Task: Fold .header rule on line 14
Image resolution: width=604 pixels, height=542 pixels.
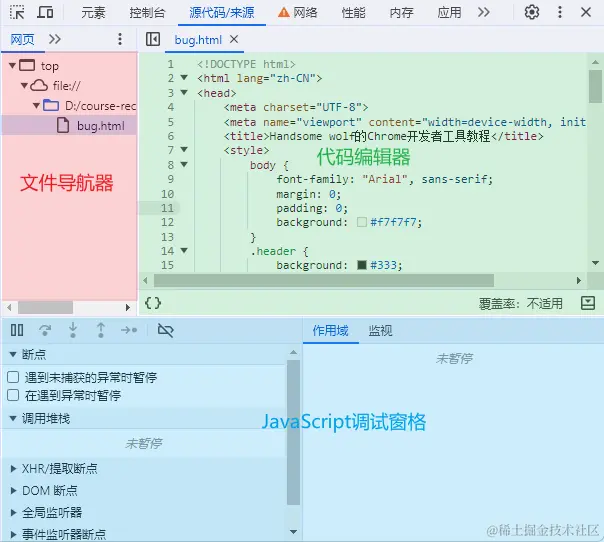Action: coord(184,250)
